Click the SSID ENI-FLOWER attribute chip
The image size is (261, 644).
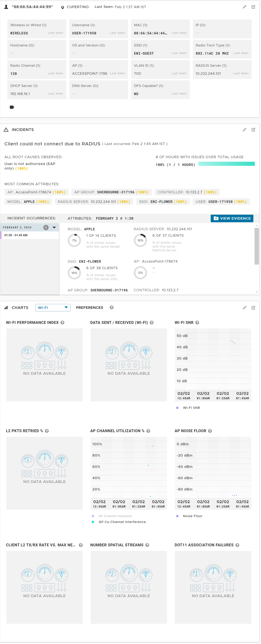[163, 202]
